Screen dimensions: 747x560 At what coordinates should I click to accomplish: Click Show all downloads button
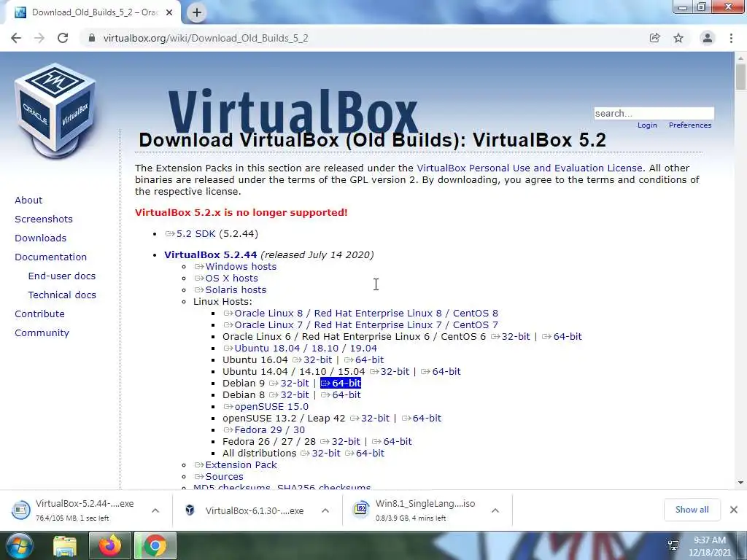click(692, 510)
